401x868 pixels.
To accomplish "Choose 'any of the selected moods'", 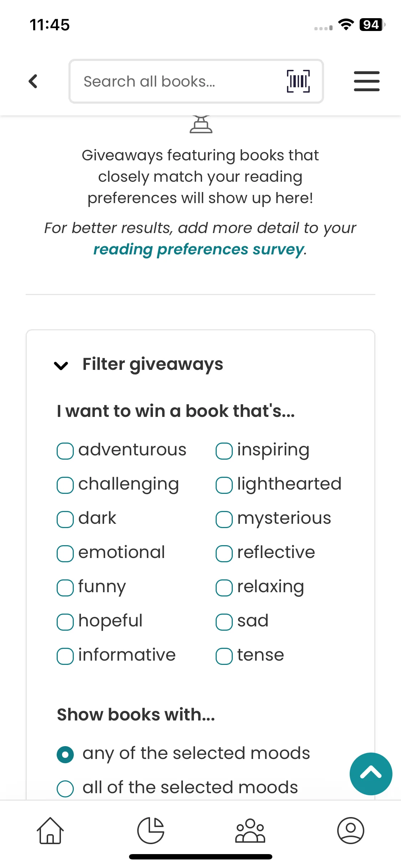I will 65,754.
